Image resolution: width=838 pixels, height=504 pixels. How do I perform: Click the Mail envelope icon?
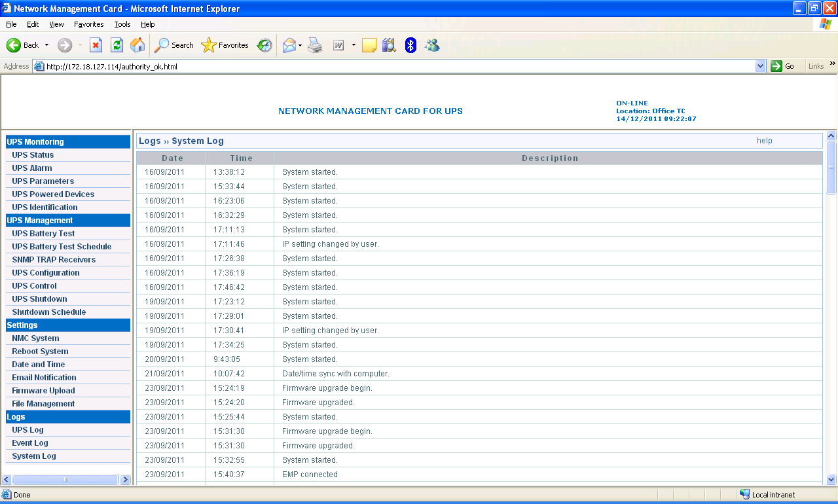(x=289, y=45)
